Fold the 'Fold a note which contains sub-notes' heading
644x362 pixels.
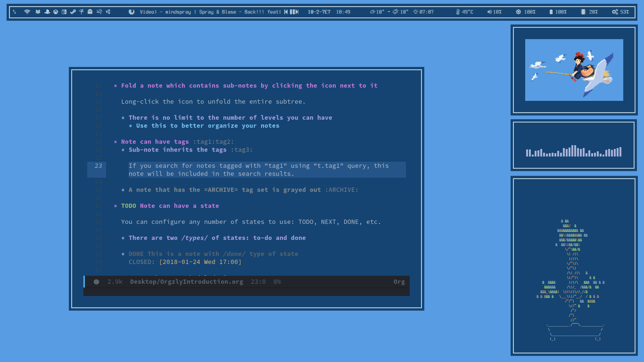click(x=116, y=86)
